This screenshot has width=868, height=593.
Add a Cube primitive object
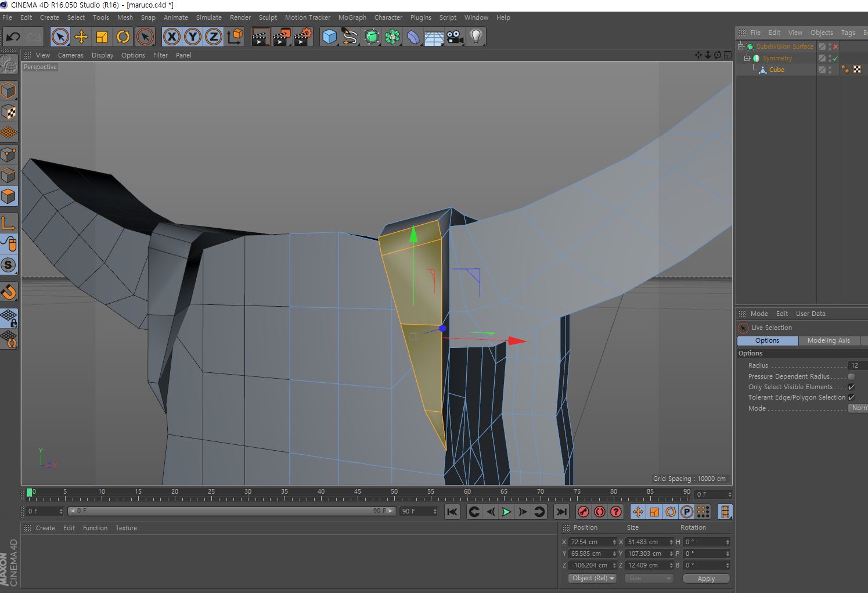pos(329,37)
